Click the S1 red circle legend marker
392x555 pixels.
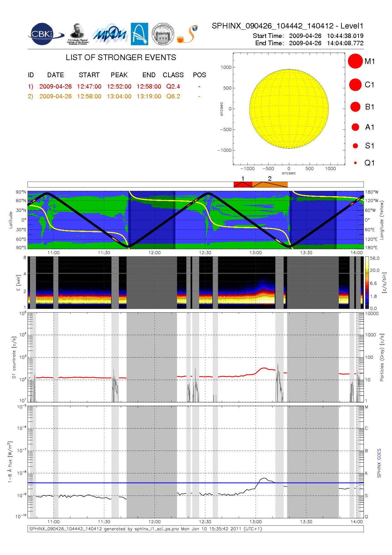(x=355, y=146)
